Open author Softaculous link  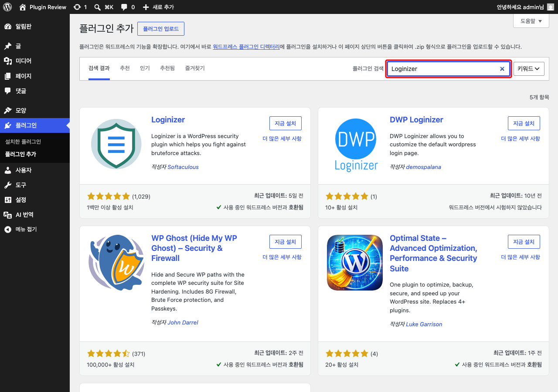183,167
